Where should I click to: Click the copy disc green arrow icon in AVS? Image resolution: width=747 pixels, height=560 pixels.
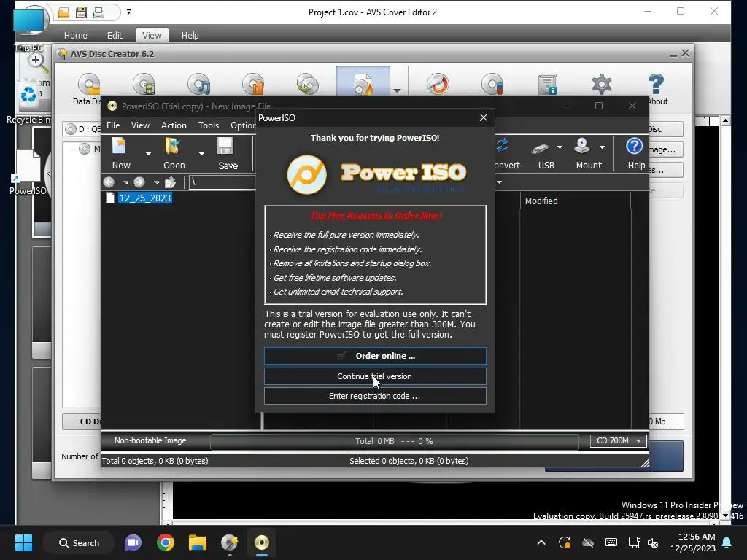[x=307, y=85]
